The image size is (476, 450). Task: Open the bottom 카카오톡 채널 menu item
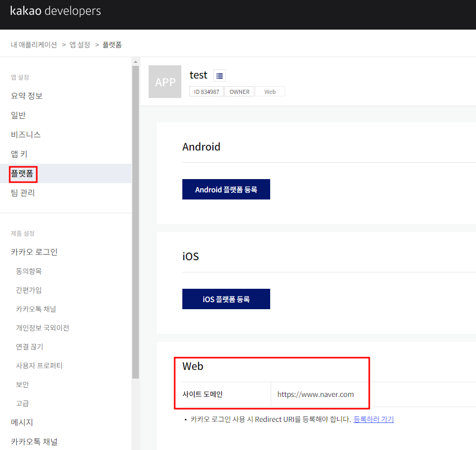pyautogui.click(x=34, y=442)
